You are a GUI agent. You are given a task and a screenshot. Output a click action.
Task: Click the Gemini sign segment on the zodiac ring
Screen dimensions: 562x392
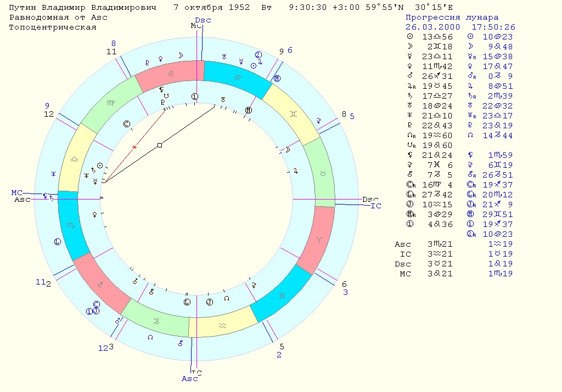tap(293, 114)
